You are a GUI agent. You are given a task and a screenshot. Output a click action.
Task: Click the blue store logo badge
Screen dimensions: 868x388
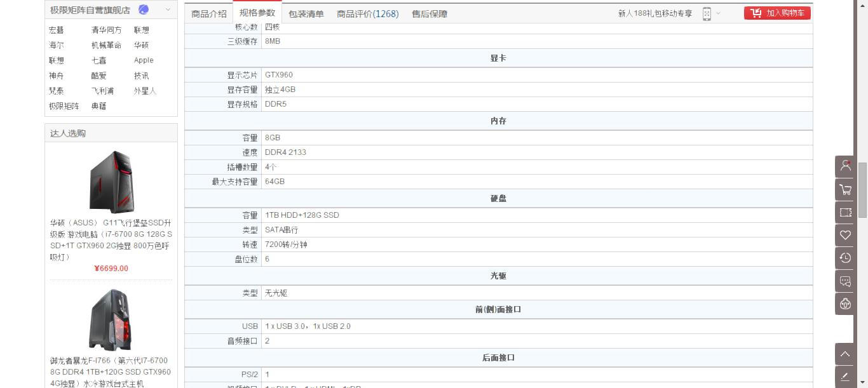coord(144,10)
